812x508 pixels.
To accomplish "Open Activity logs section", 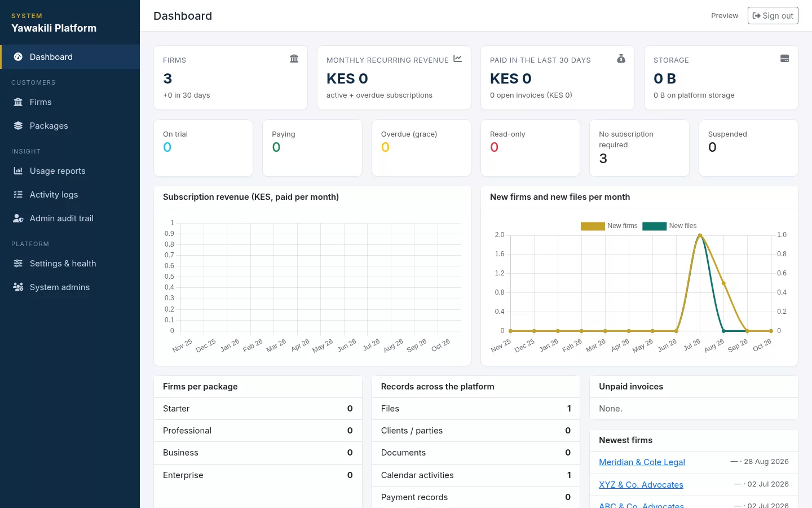I will (x=70, y=195).
